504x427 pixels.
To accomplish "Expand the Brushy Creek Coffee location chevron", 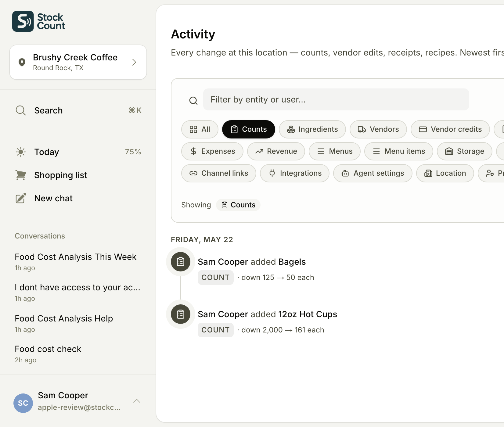I will pyautogui.click(x=134, y=62).
